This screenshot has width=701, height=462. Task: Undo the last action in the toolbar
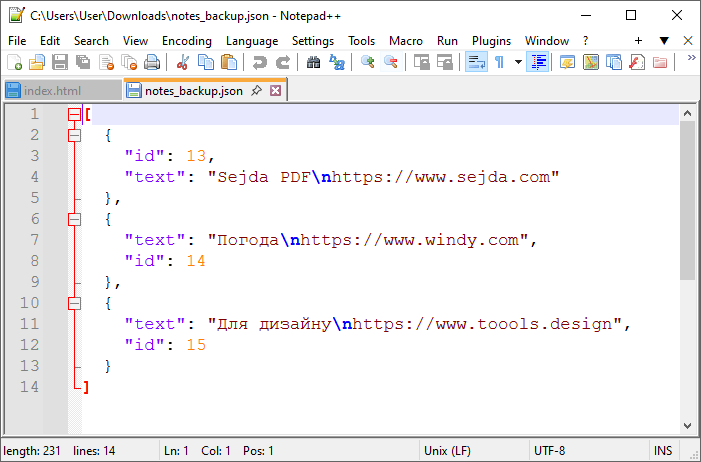point(259,62)
